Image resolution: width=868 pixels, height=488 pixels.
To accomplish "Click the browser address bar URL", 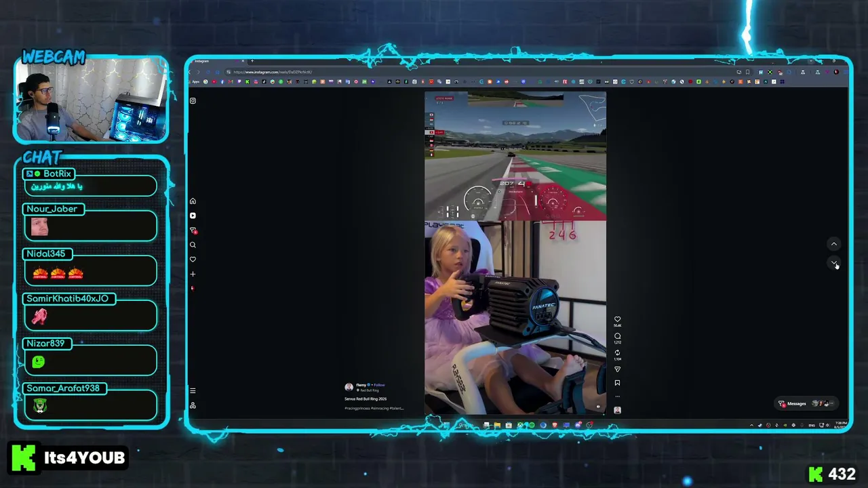I will 273,72.
